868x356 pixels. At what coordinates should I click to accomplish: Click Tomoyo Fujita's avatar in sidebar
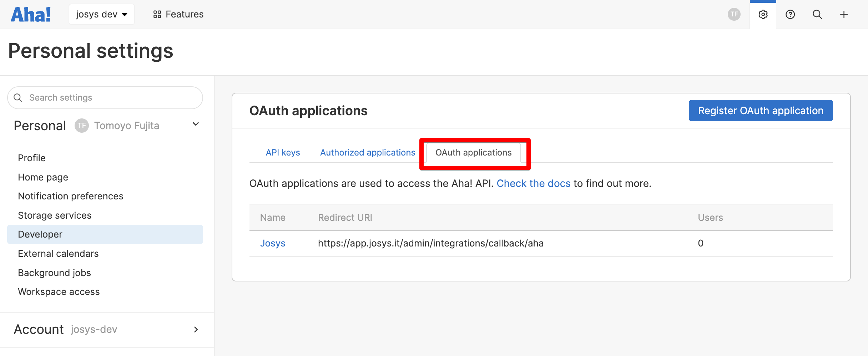pos(82,126)
